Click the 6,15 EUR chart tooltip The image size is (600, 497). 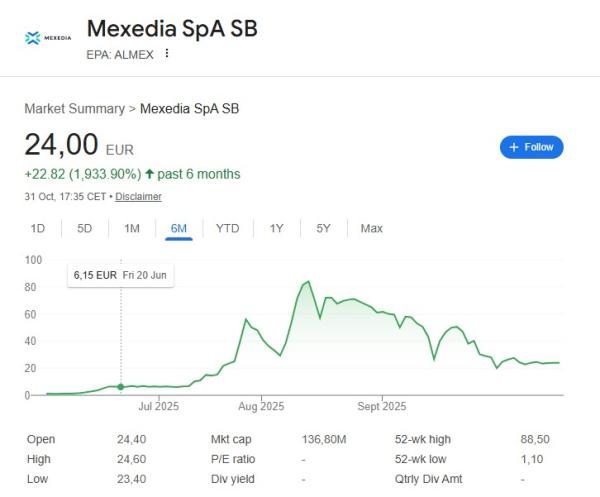coord(120,275)
